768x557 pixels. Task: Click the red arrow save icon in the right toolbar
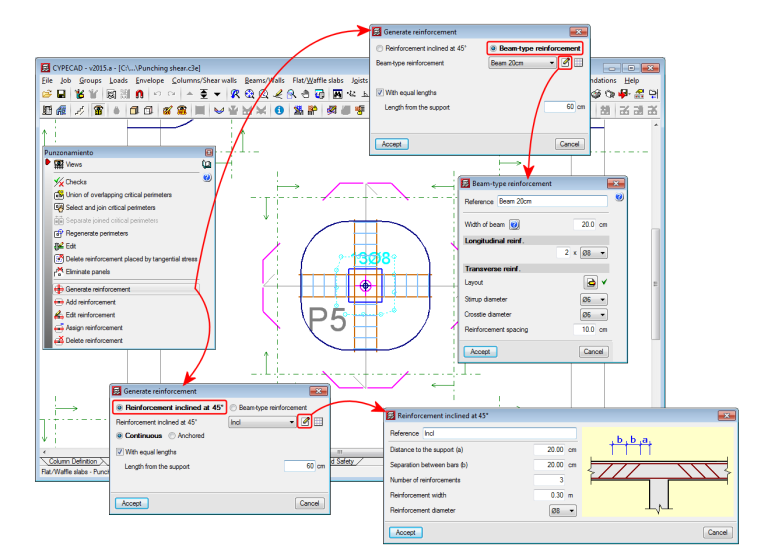624,94
